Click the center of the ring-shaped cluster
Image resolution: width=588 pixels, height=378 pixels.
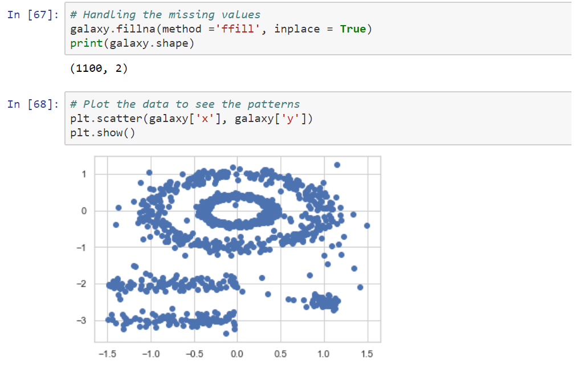(x=236, y=210)
